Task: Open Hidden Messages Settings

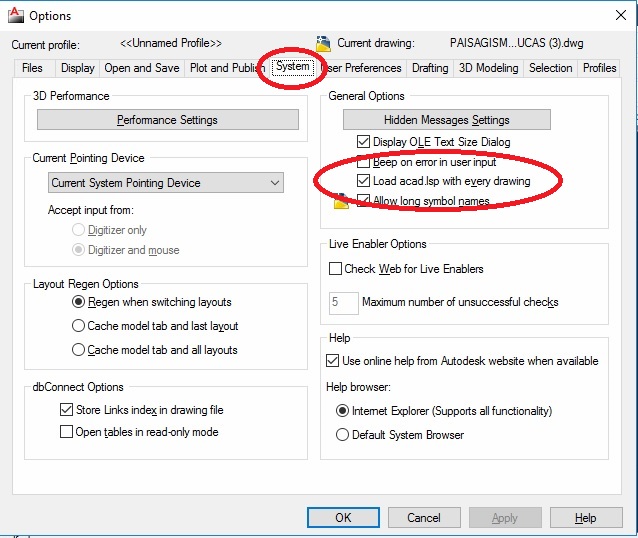Action: pyautogui.click(x=447, y=120)
